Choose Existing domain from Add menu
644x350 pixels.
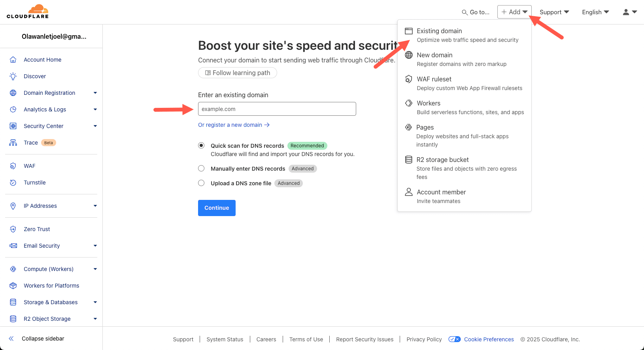439,31
